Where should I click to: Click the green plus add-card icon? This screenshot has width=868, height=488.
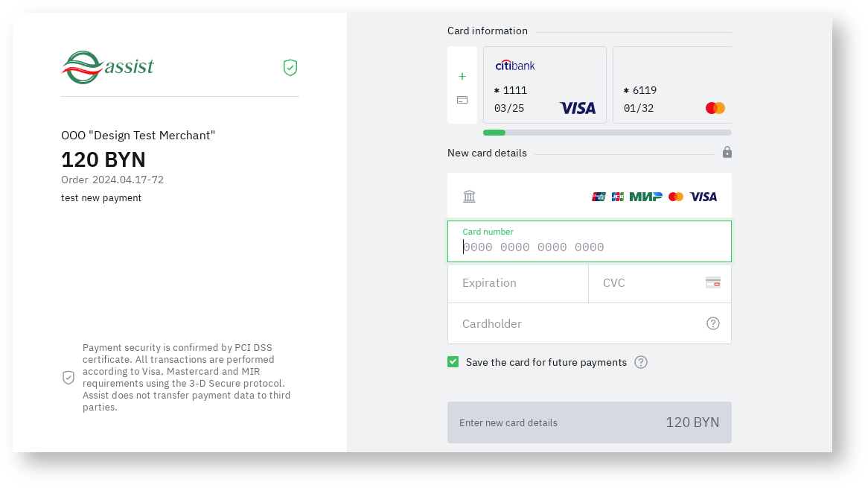click(462, 77)
